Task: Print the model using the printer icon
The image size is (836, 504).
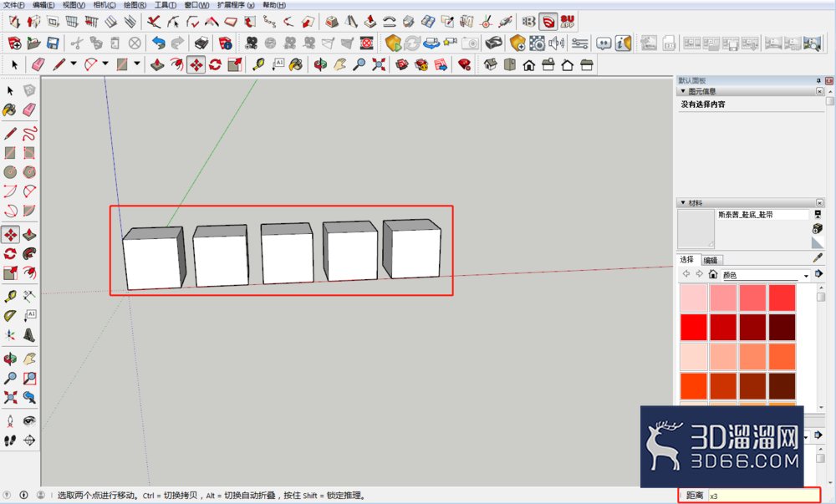Action: pos(201,43)
